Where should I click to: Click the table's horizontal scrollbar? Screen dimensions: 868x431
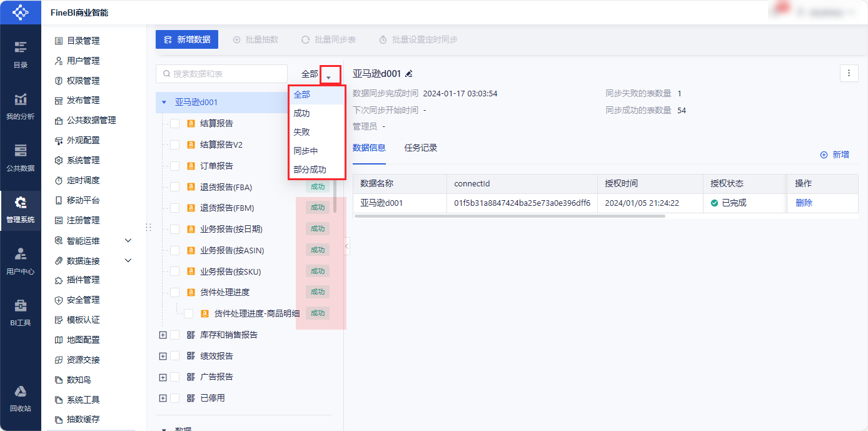coord(510,216)
